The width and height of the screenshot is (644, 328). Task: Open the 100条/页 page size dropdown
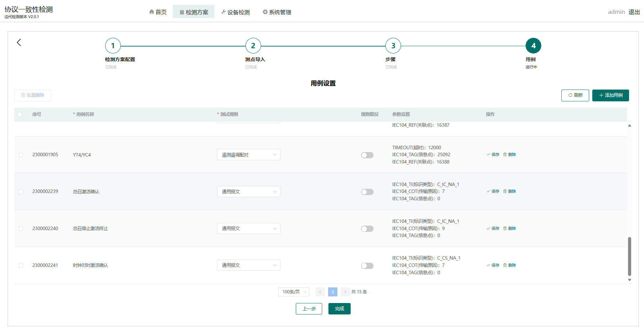click(x=293, y=292)
